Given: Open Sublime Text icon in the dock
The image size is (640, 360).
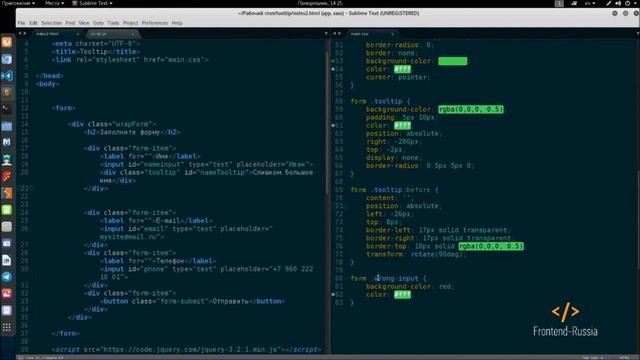Looking at the screenshot, I should point(7,92).
